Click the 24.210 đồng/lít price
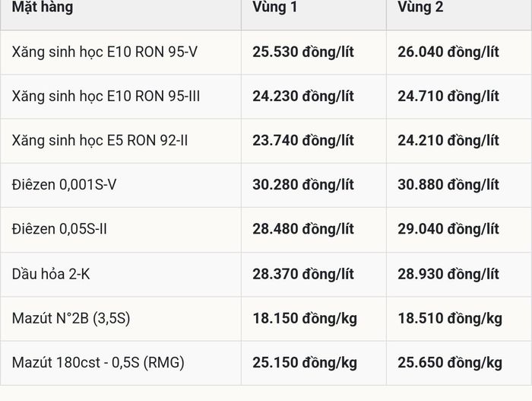This screenshot has height=401, width=532. tap(448, 141)
